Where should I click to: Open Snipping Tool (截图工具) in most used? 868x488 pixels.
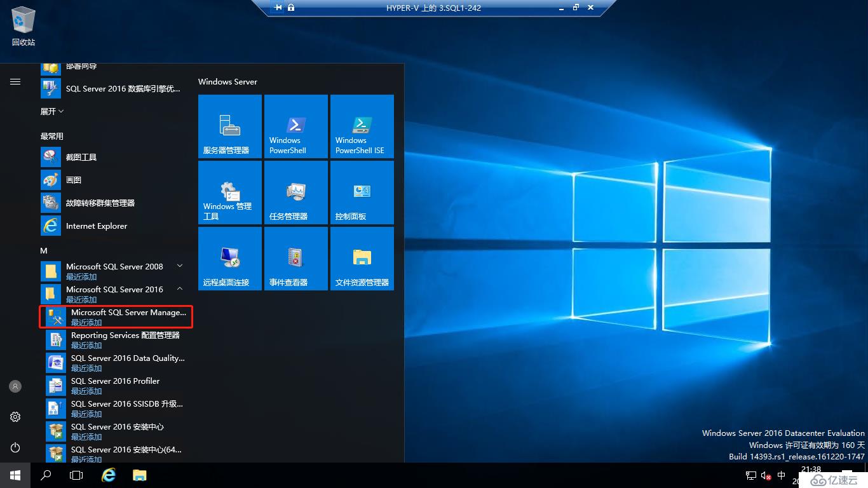point(114,157)
